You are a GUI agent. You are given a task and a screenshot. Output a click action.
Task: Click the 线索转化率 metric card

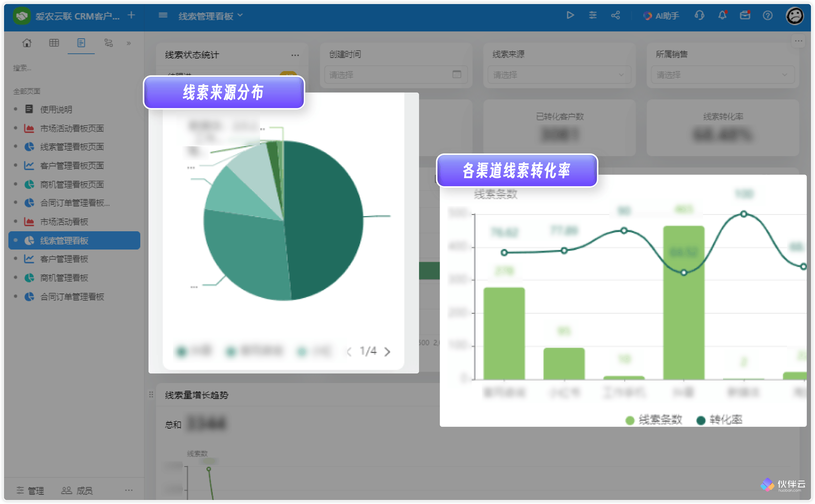(723, 128)
